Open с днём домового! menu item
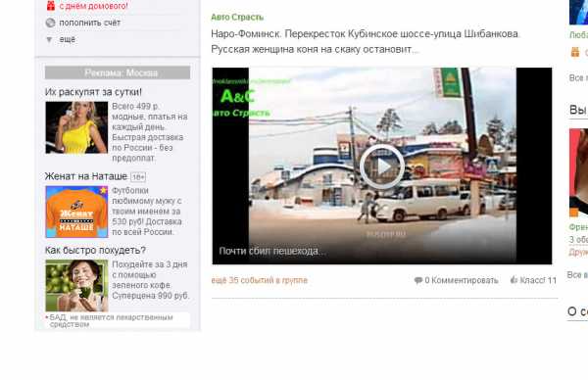588x380 pixels. coord(93,6)
